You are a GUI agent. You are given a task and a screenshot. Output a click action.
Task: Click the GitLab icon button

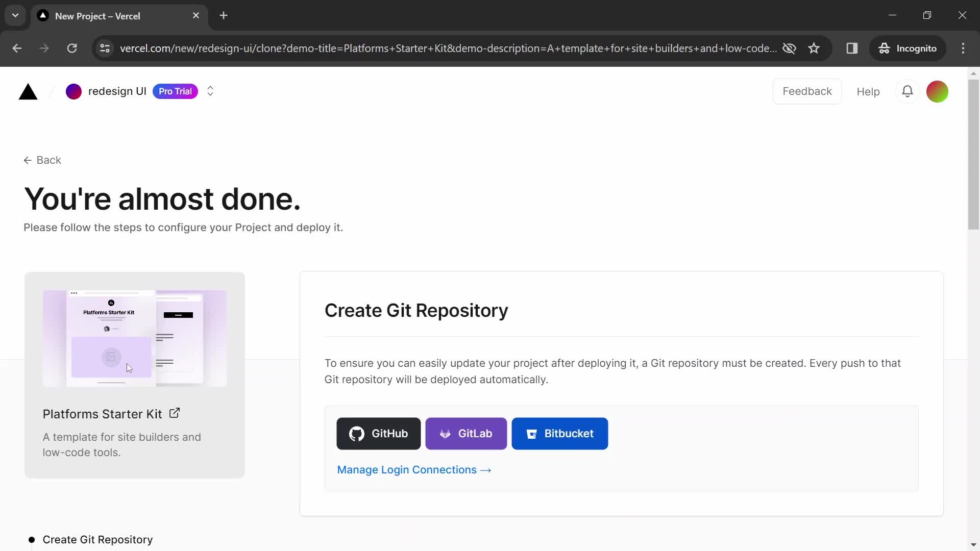pos(468,434)
